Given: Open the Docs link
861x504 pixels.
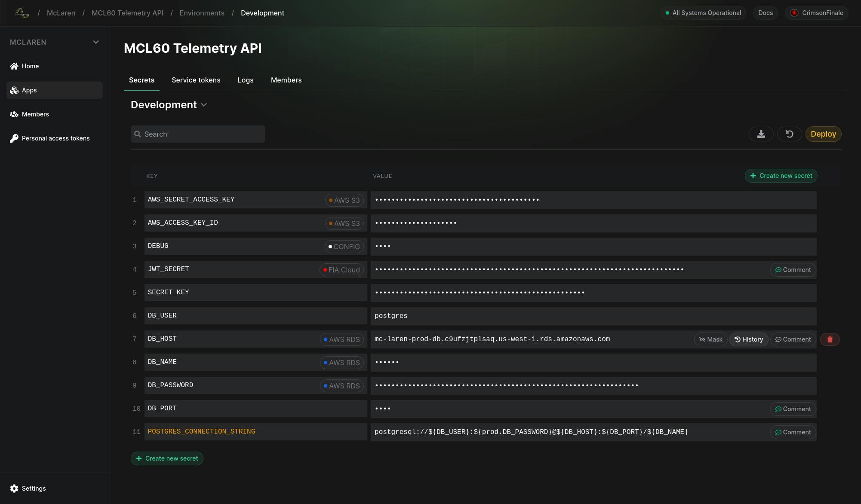Looking at the screenshot, I should pos(766,13).
